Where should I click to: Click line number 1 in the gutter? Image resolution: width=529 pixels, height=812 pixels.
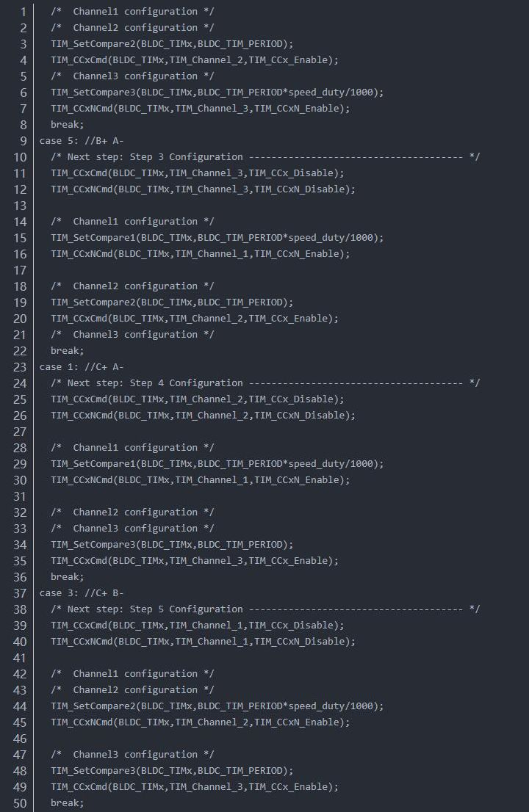click(24, 12)
